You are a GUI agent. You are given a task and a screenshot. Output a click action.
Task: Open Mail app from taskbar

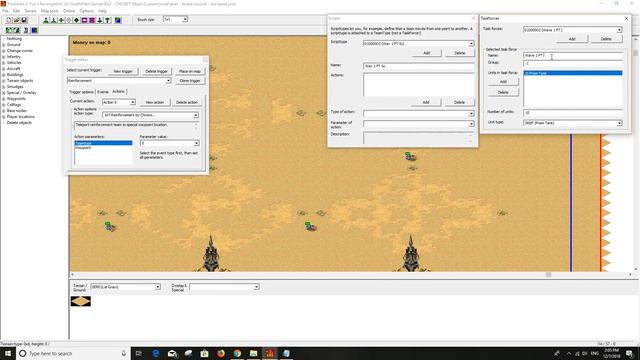tap(172, 353)
